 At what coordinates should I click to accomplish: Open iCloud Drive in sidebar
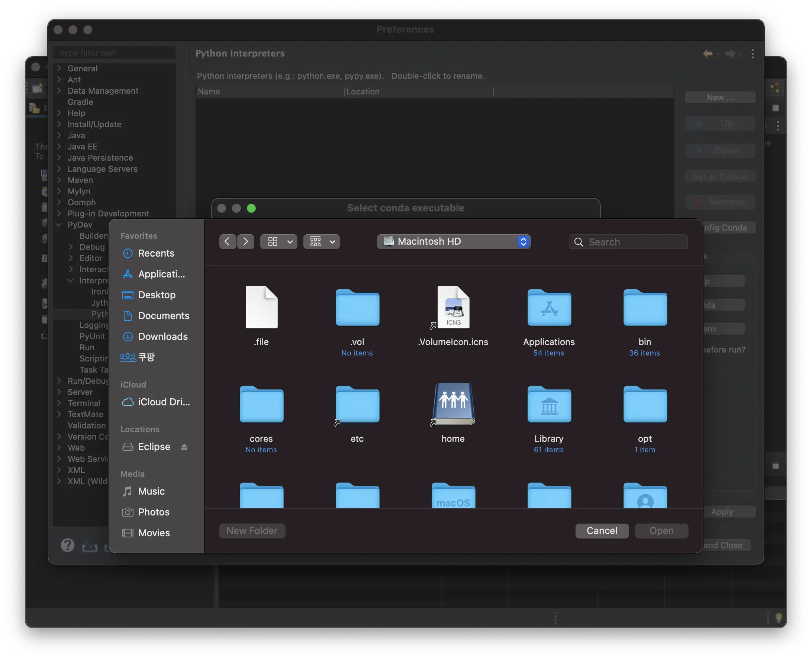pos(163,402)
